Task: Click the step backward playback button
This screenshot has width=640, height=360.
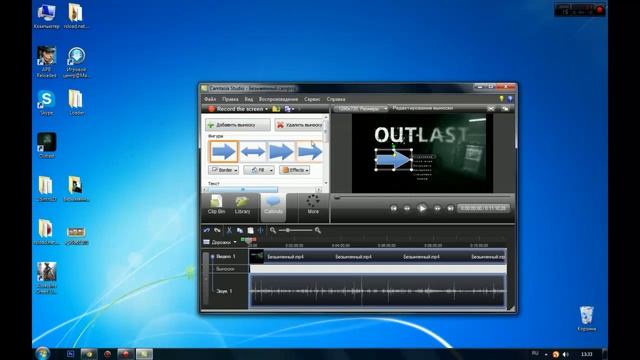Action: coord(407,208)
